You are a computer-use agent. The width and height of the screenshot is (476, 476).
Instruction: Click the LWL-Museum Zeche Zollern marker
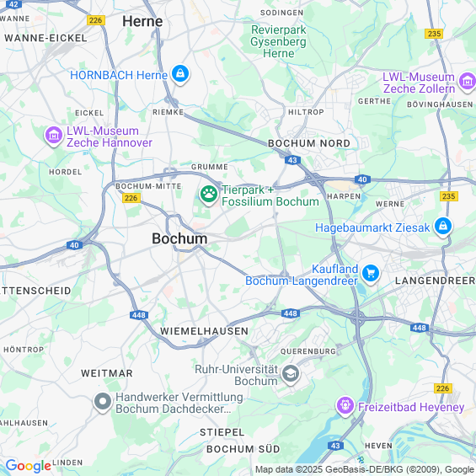(467, 82)
